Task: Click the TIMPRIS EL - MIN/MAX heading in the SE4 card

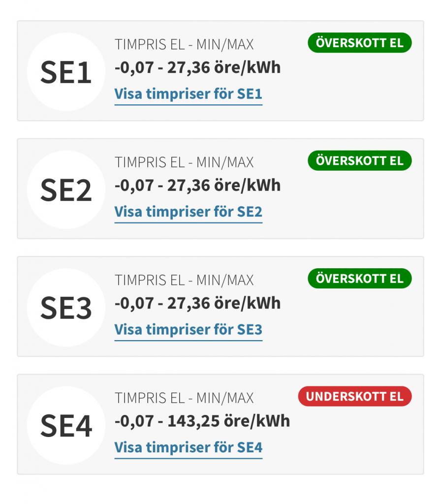Action: click(184, 398)
